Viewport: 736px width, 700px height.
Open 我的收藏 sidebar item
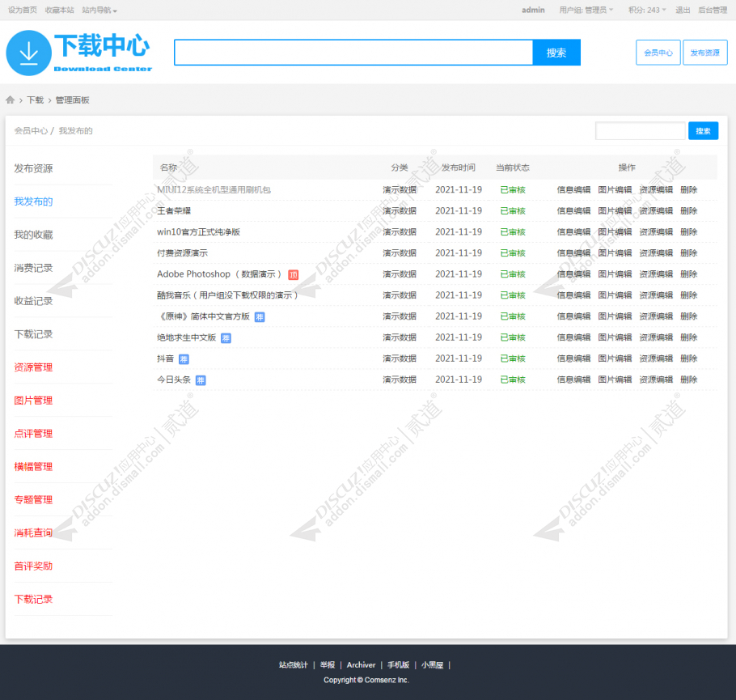click(x=33, y=235)
